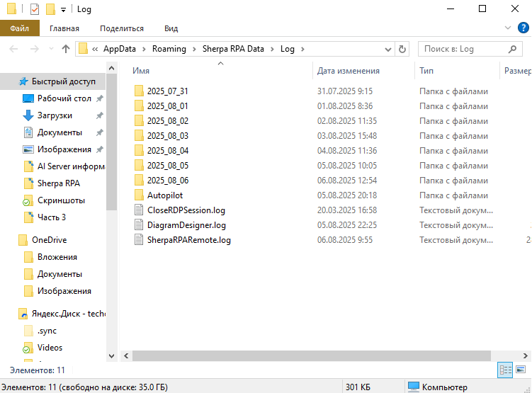Switch to the Вид ribbon tab
The image size is (532, 393).
pos(171,28)
